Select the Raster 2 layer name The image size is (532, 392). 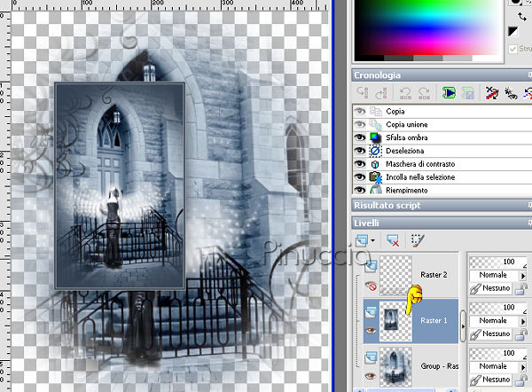tap(434, 275)
